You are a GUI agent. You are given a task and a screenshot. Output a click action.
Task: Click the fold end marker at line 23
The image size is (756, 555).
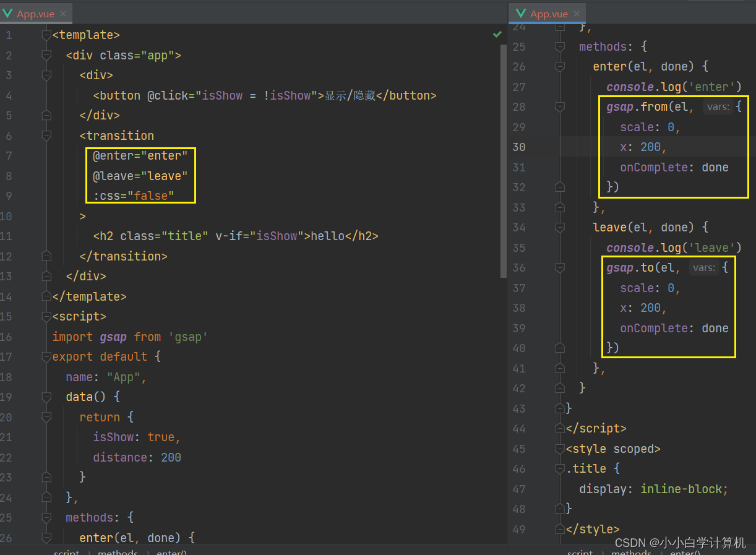point(46,478)
